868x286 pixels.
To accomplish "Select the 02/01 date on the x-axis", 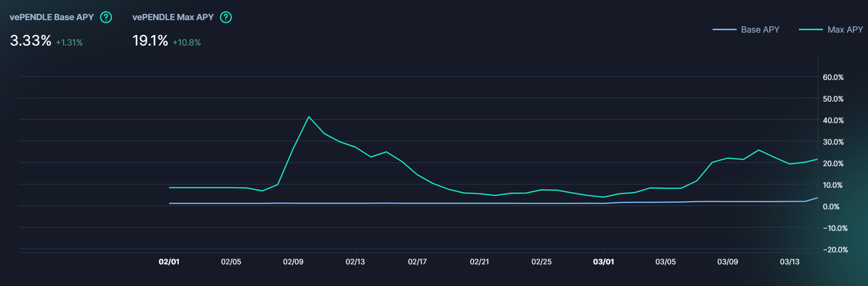I will pyautogui.click(x=169, y=262).
